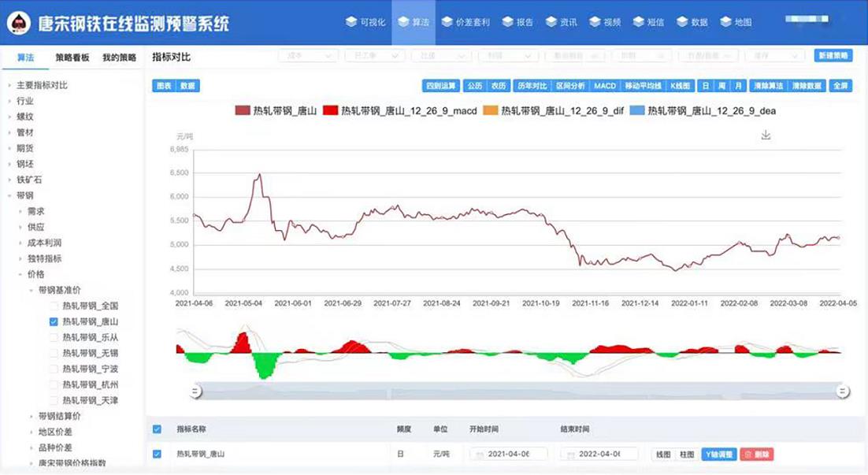The height and width of the screenshot is (475, 868).
Task: Expand the 地区价差 tree node
Action: point(32,432)
